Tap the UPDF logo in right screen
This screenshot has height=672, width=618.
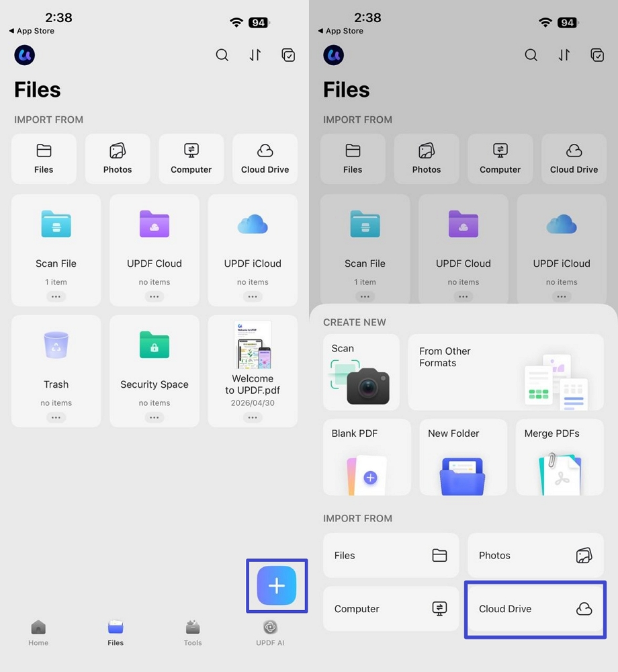point(334,55)
